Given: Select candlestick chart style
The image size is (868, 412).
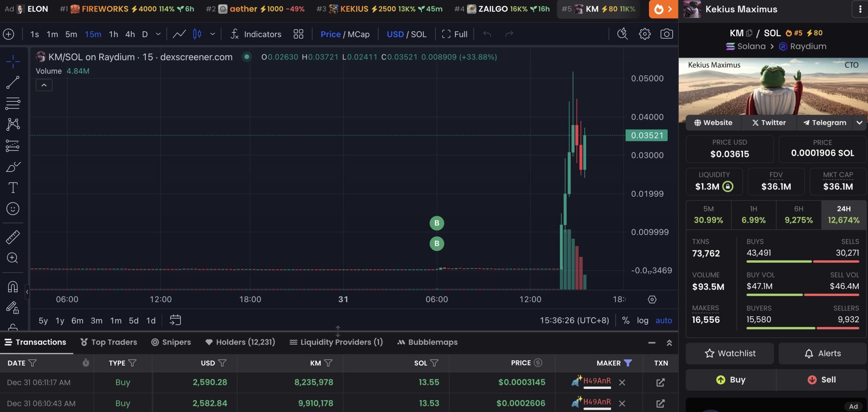Looking at the screenshot, I should [197, 34].
